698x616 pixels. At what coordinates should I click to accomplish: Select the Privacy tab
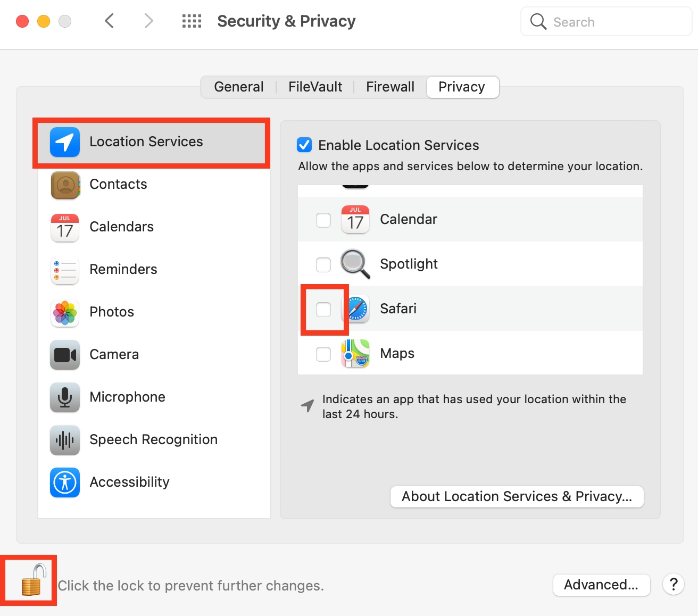(x=462, y=86)
